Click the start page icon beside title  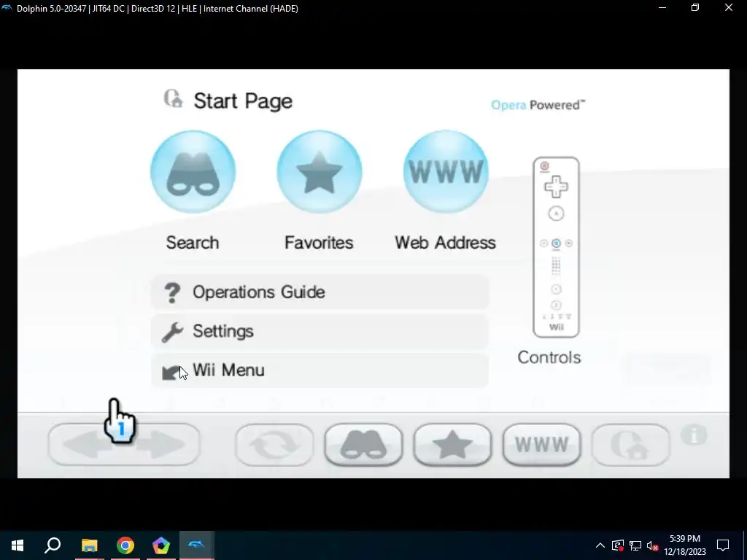click(x=173, y=98)
